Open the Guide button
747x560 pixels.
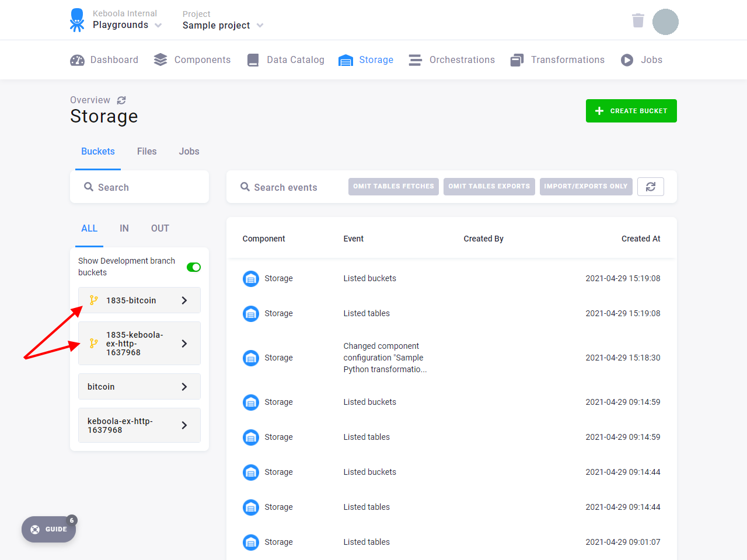[x=49, y=530]
